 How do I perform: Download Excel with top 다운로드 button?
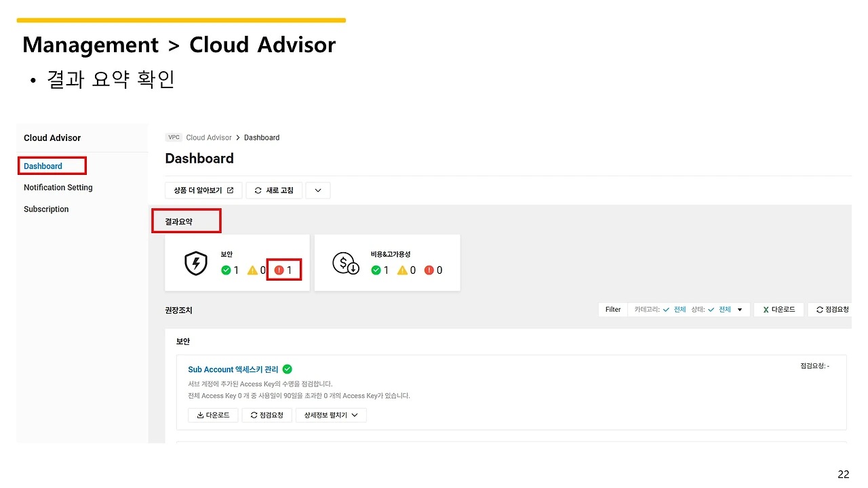(x=778, y=310)
